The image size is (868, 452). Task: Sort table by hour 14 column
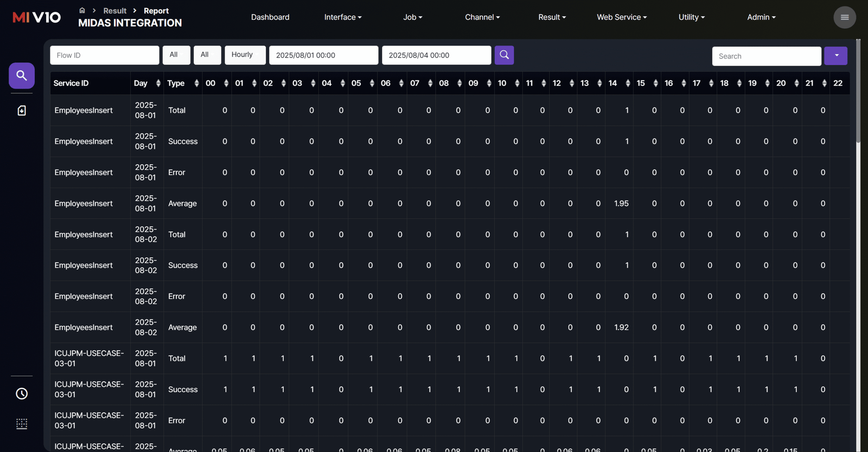(x=628, y=83)
